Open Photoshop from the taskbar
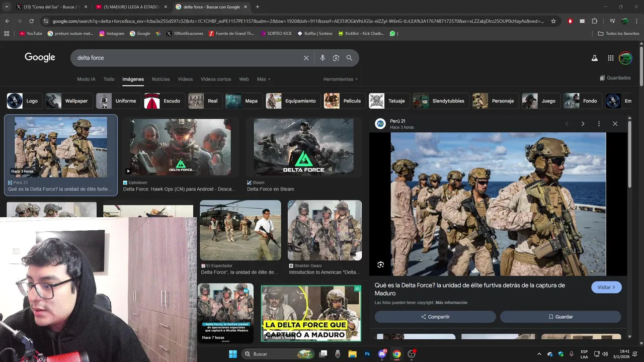 pos(367,354)
